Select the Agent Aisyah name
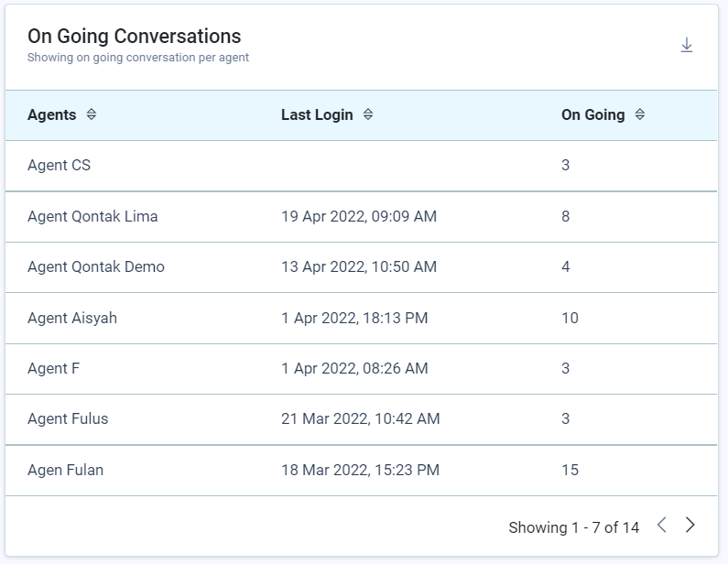Viewport: 728px width, 564px height. [x=72, y=319]
